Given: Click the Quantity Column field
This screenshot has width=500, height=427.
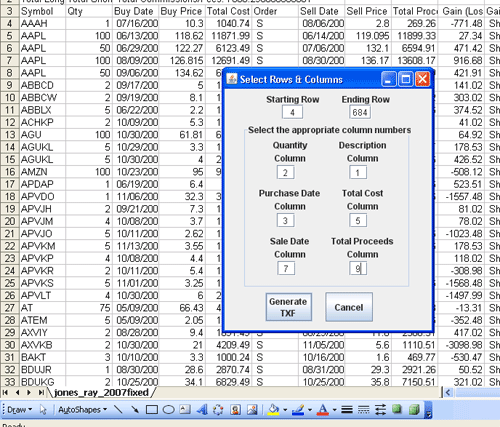Looking at the screenshot, I should 285,172.
